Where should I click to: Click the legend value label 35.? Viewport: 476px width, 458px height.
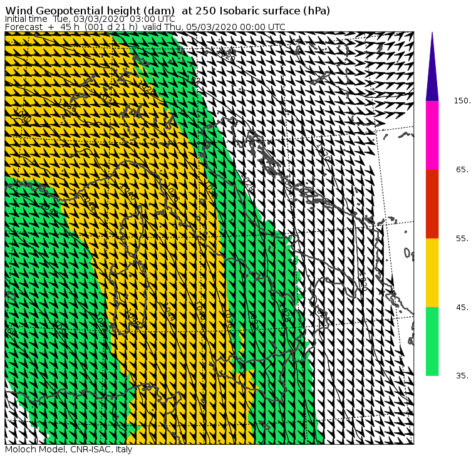click(x=463, y=376)
